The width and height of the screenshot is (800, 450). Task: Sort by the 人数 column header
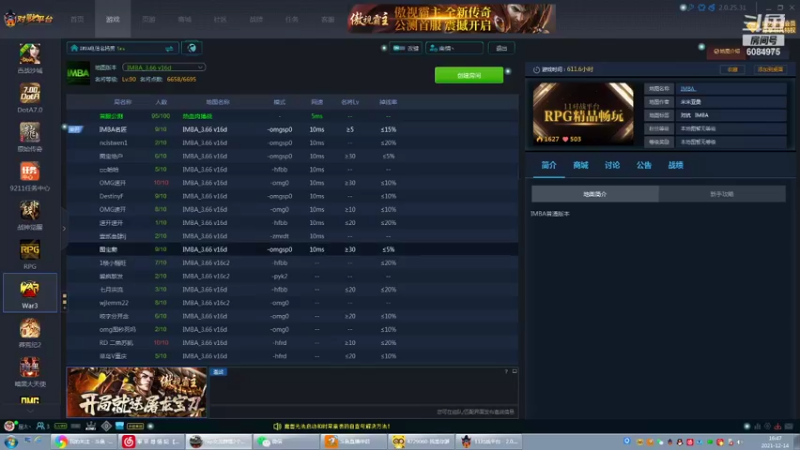(161, 102)
